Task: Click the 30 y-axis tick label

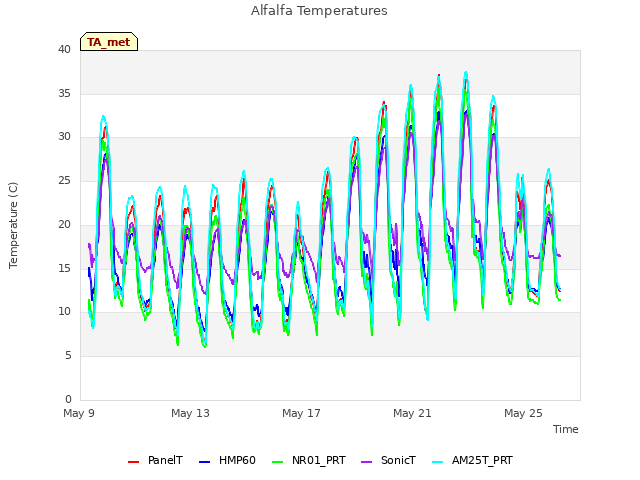Action: coord(64,137)
